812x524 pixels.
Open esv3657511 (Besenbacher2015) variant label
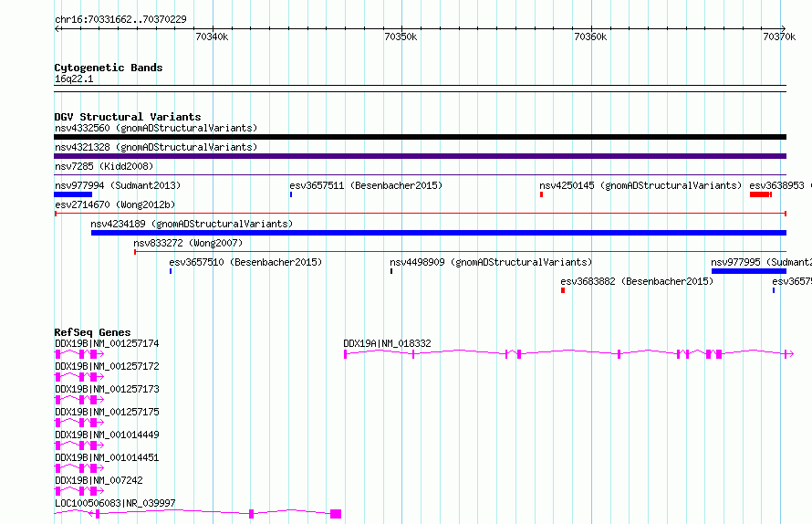coord(366,185)
